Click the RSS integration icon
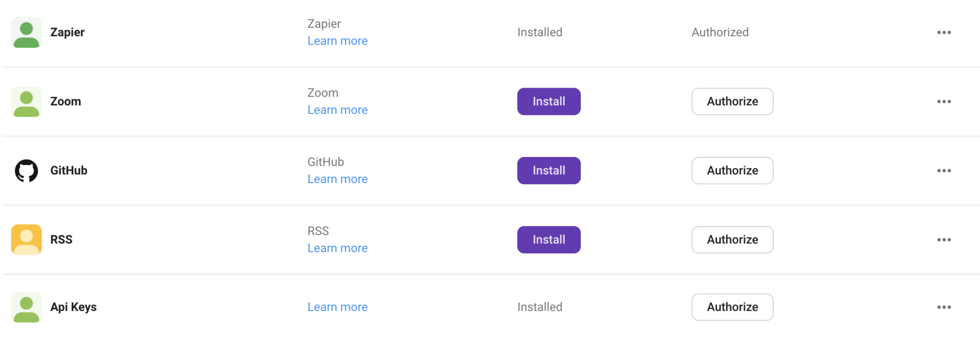 point(27,239)
